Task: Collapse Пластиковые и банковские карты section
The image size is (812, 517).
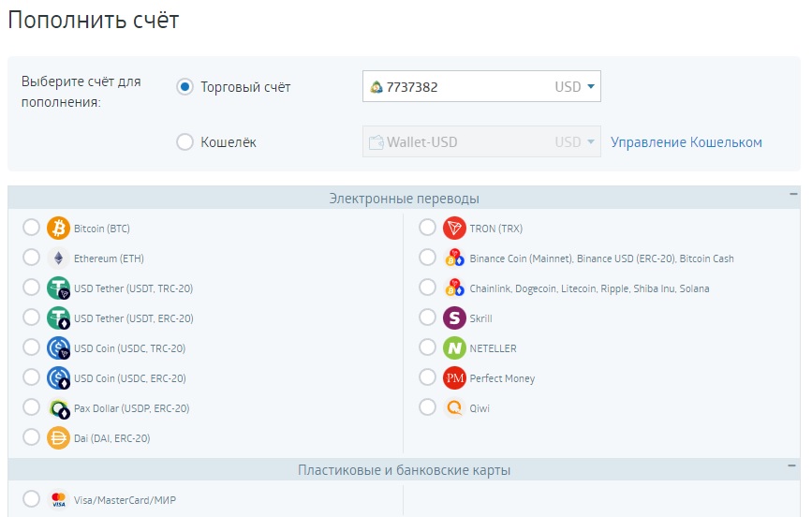Action: tap(791, 465)
